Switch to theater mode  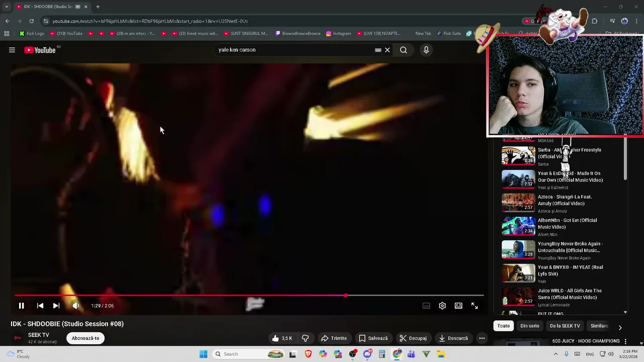458,306
